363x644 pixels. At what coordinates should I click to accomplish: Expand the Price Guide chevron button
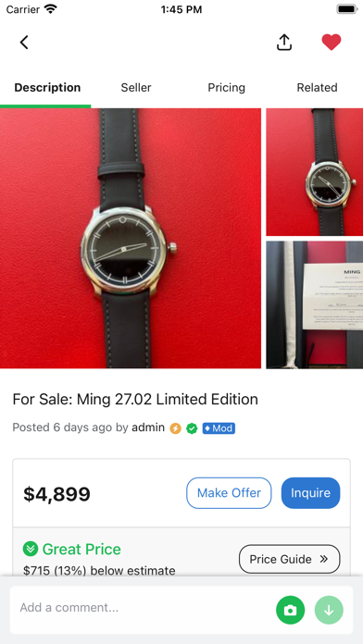click(290, 559)
